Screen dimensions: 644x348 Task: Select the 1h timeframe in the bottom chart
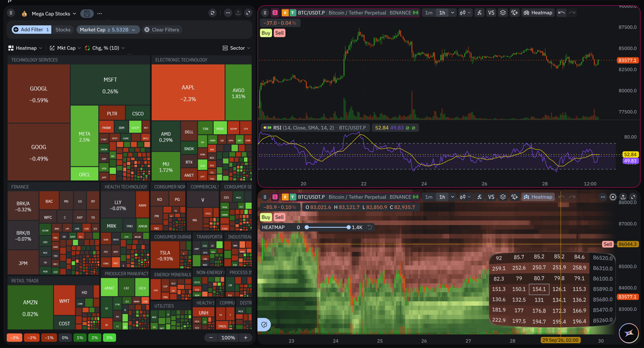[x=442, y=197]
